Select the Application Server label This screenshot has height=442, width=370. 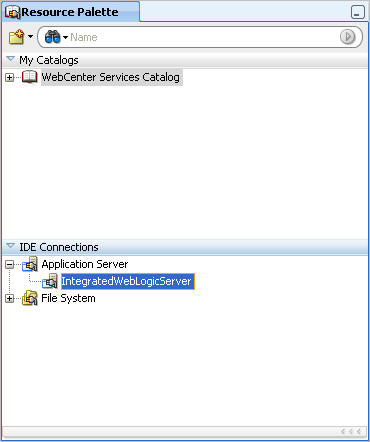pos(85,264)
